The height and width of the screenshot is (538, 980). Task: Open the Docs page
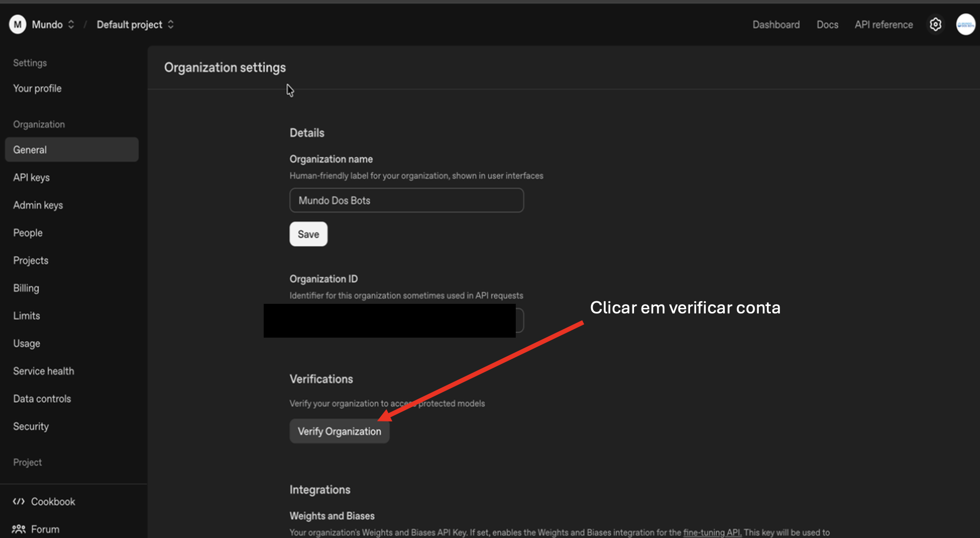(x=827, y=24)
